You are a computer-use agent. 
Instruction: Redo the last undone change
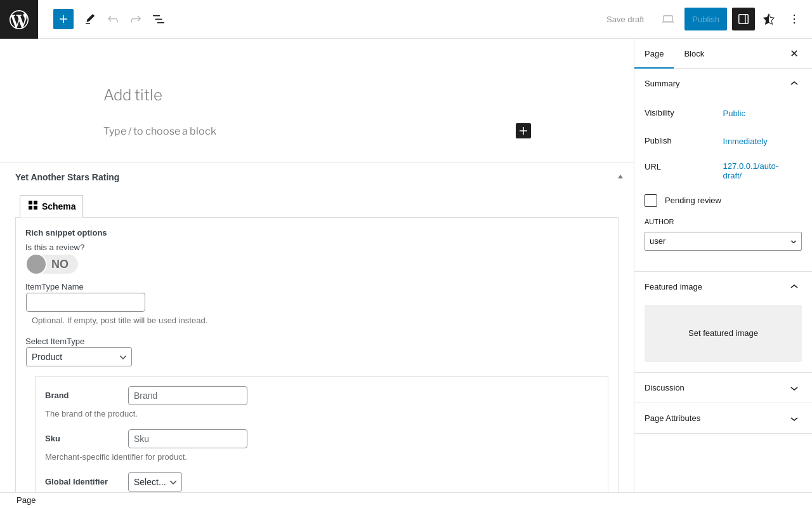point(136,19)
